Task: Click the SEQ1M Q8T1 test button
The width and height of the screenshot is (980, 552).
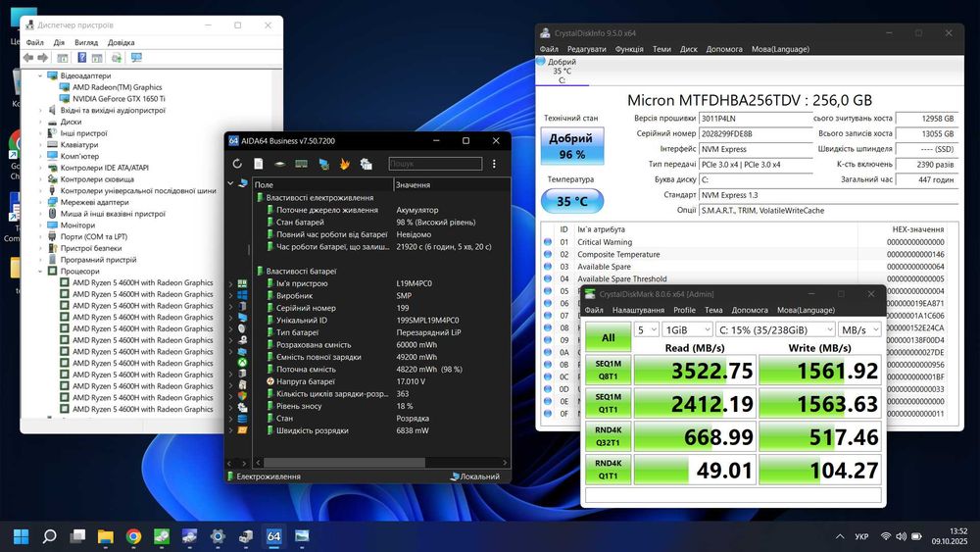Action: point(608,370)
